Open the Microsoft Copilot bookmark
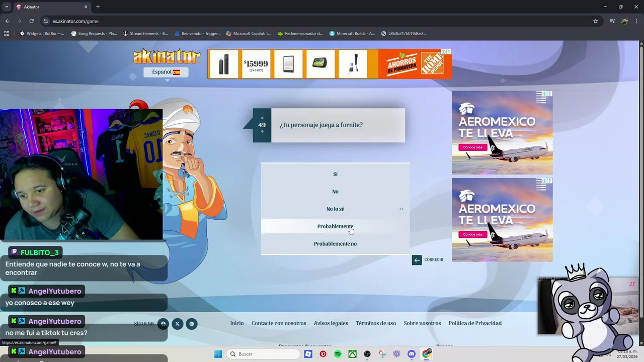644x362 pixels. [249, 34]
